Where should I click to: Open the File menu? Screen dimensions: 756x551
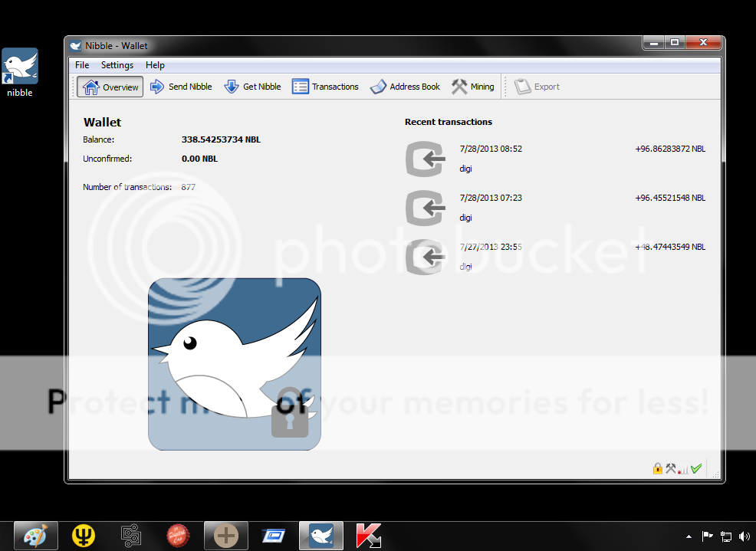point(82,65)
